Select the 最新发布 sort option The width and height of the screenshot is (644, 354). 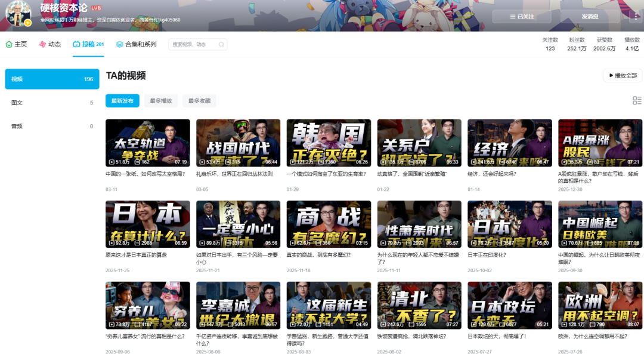coord(123,101)
